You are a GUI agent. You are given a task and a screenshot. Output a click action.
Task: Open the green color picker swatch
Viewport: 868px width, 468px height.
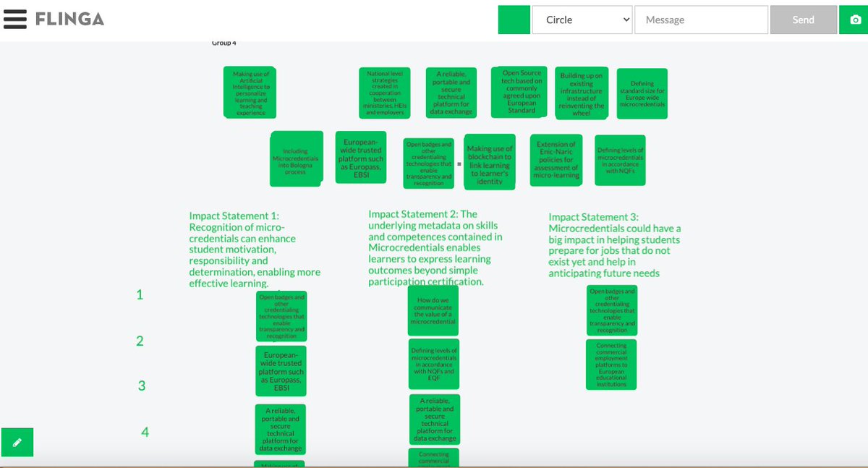(x=514, y=20)
